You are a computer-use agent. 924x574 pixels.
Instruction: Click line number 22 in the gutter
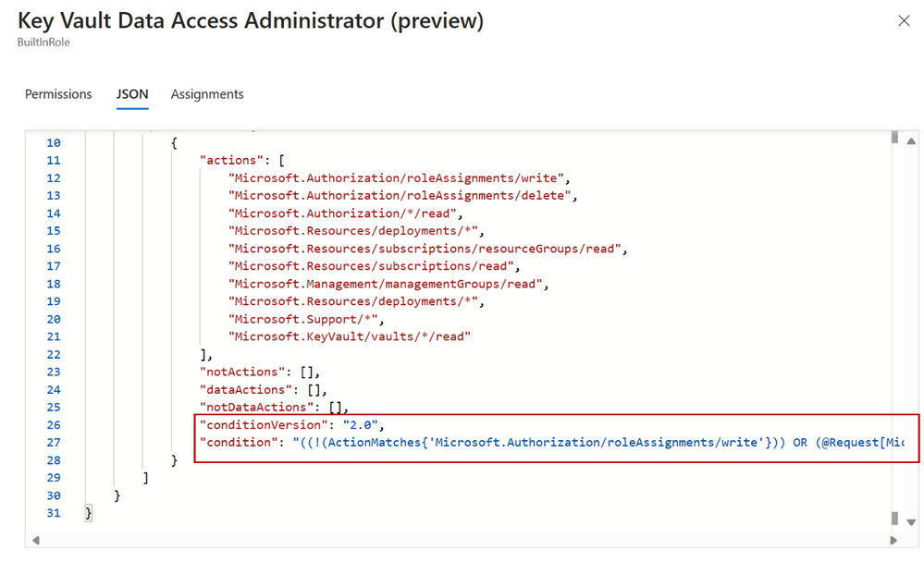pos(54,354)
